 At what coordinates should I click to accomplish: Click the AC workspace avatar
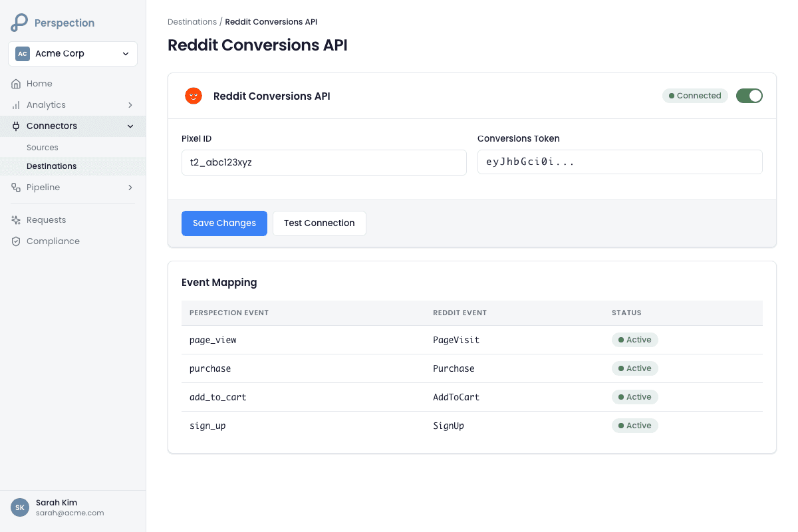pos(23,54)
